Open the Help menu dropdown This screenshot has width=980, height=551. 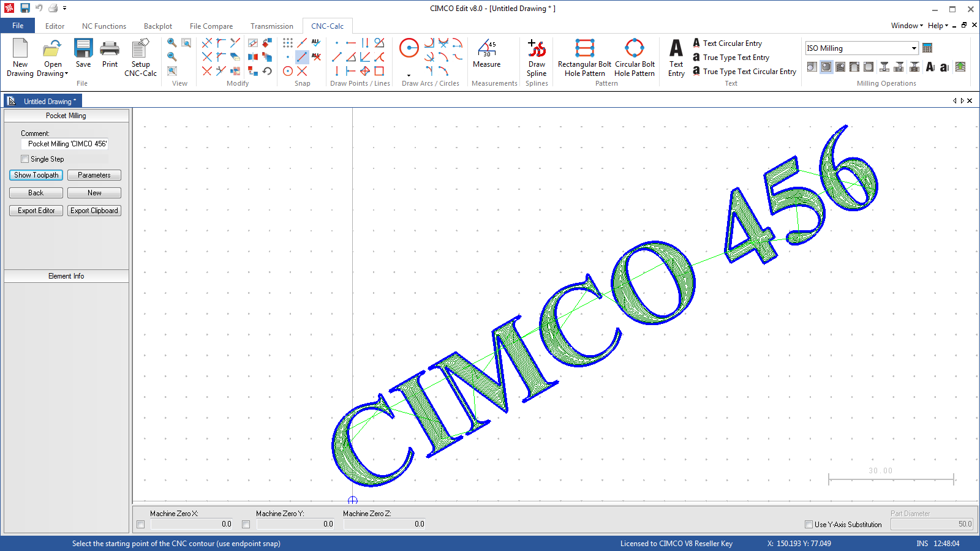coord(938,26)
